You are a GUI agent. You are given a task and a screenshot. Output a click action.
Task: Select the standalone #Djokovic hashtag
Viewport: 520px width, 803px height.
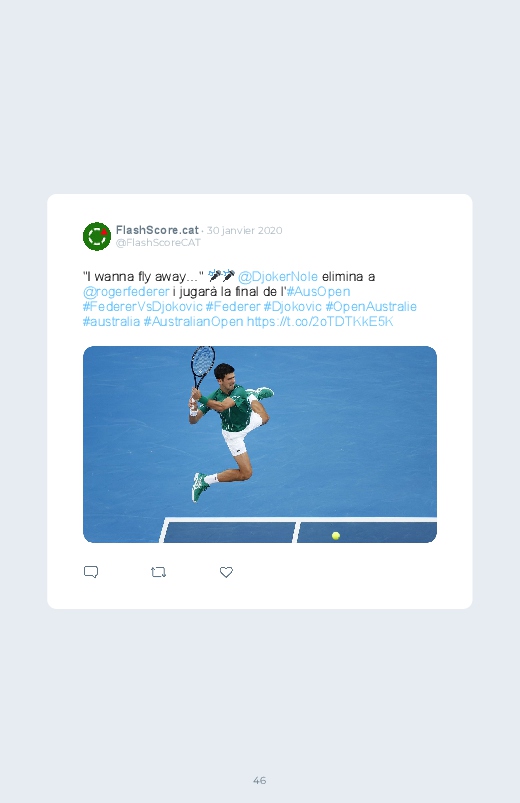pos(293,306)
